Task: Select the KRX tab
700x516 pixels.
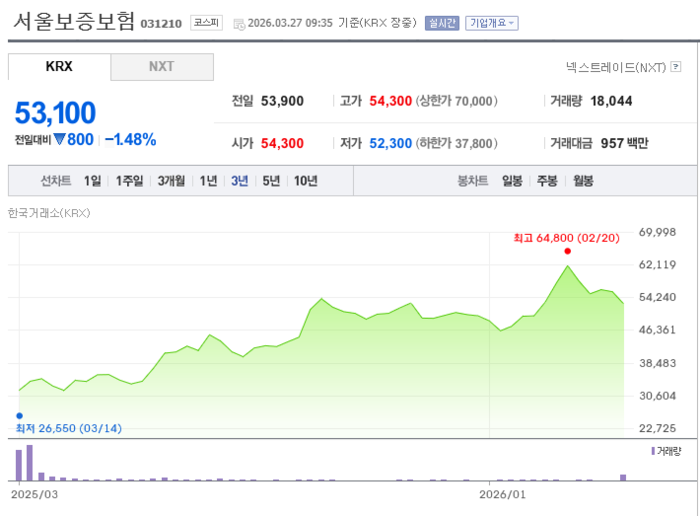Action: 59,67
